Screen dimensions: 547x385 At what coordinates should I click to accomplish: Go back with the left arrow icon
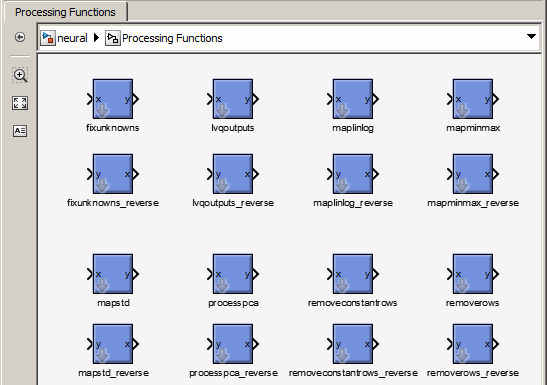[20, 37]
